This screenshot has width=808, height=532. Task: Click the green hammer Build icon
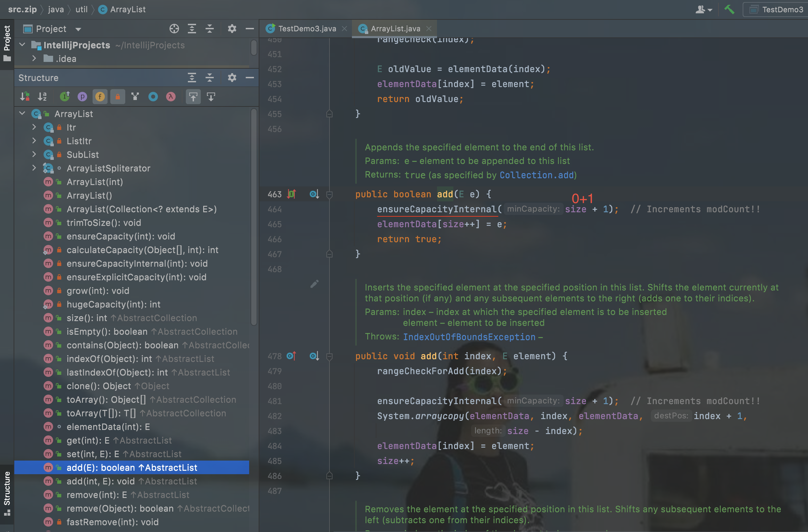(729, 10)
